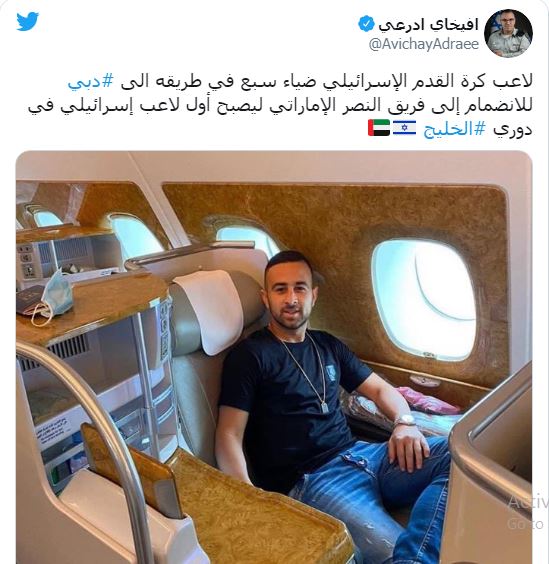Click the faint 'Activ' watermark text
This screenshot has height=564, width=549.
coord(528,501)
